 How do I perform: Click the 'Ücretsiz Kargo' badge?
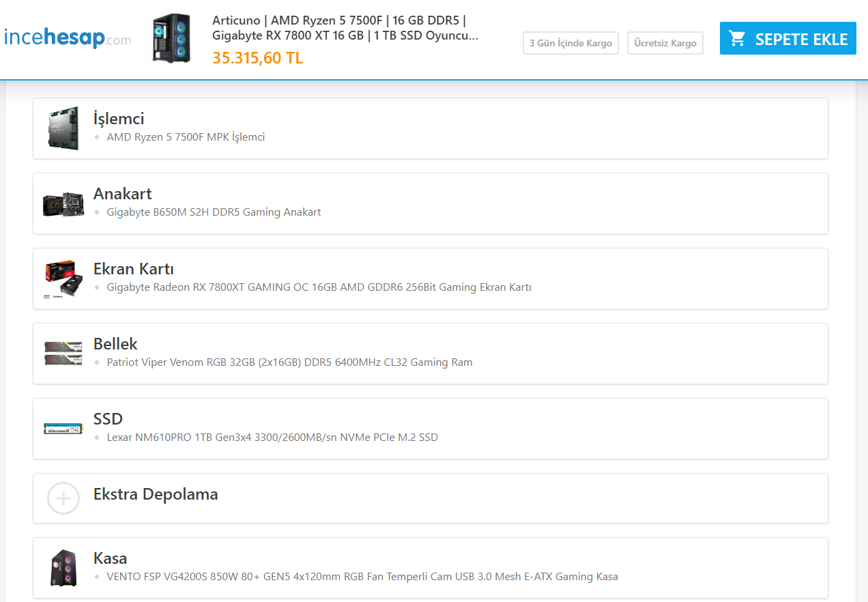(x=665, y=43)
